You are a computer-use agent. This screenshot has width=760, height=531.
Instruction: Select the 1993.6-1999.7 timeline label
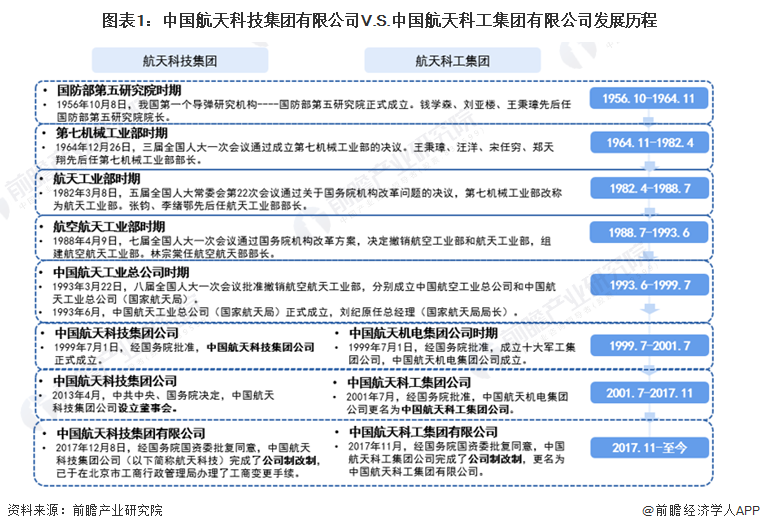(x=649, y=285)
